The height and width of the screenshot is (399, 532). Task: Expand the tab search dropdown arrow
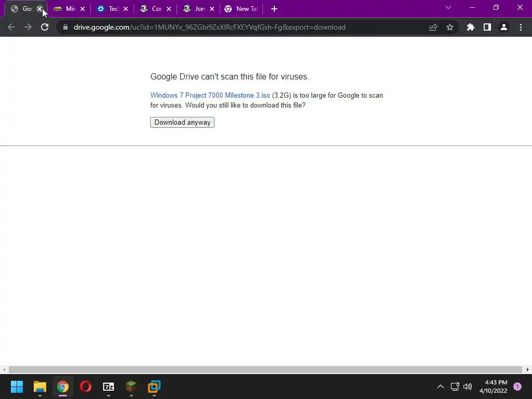point(448,7)
